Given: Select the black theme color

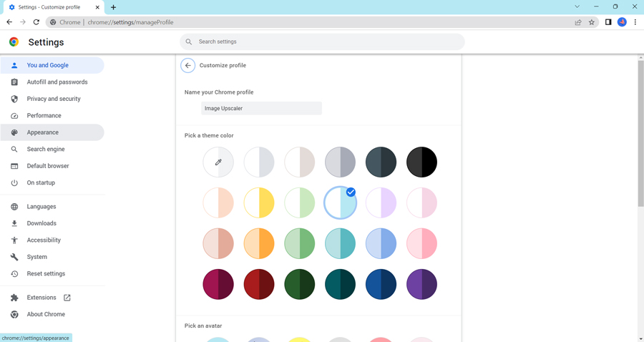Looking at the screenshot, I should click(x=421, y=162).
